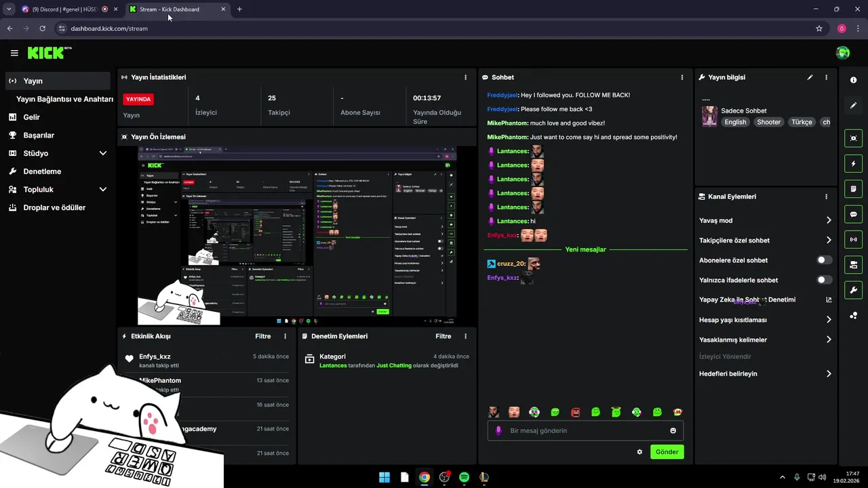Open the Filtre dropdown in Denetim Eylemleri
Screen dimensions: 868x488
[x=443, y=336]
